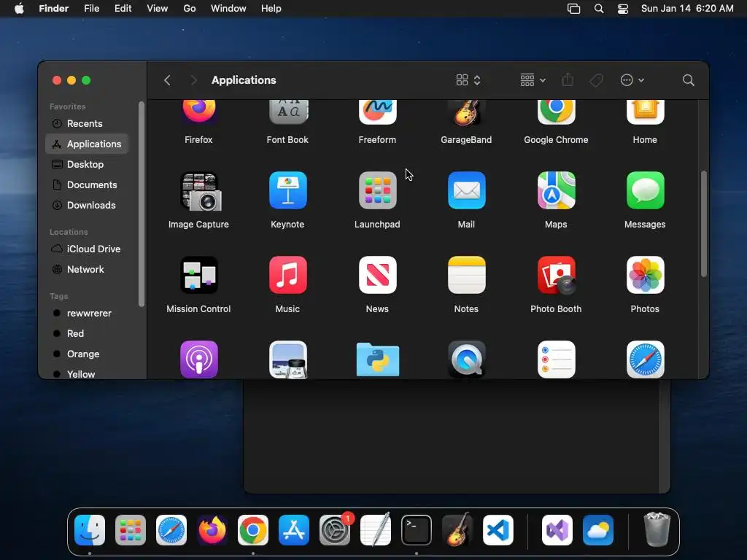747x560 pixels.
Task: Open the Help menu
Action: (271, 9)
